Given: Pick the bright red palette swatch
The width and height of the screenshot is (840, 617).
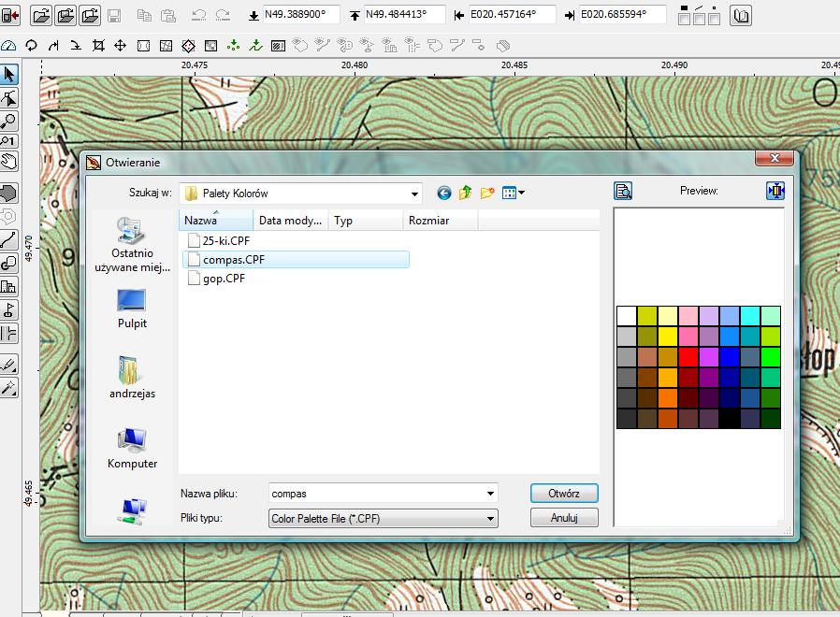Looking at the screenshot, I should point(689,357).
